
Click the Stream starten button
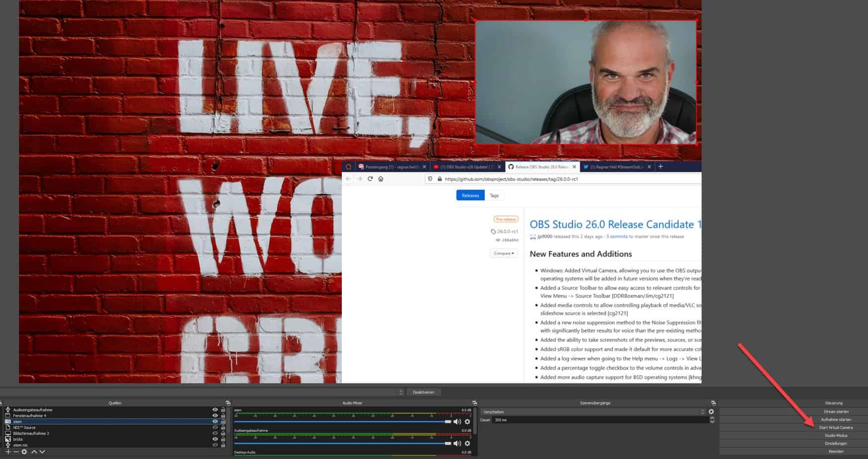point(793,411)
